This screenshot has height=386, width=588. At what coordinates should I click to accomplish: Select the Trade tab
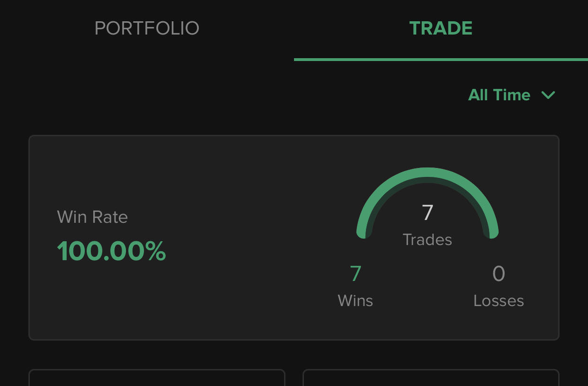pos(441,28)
